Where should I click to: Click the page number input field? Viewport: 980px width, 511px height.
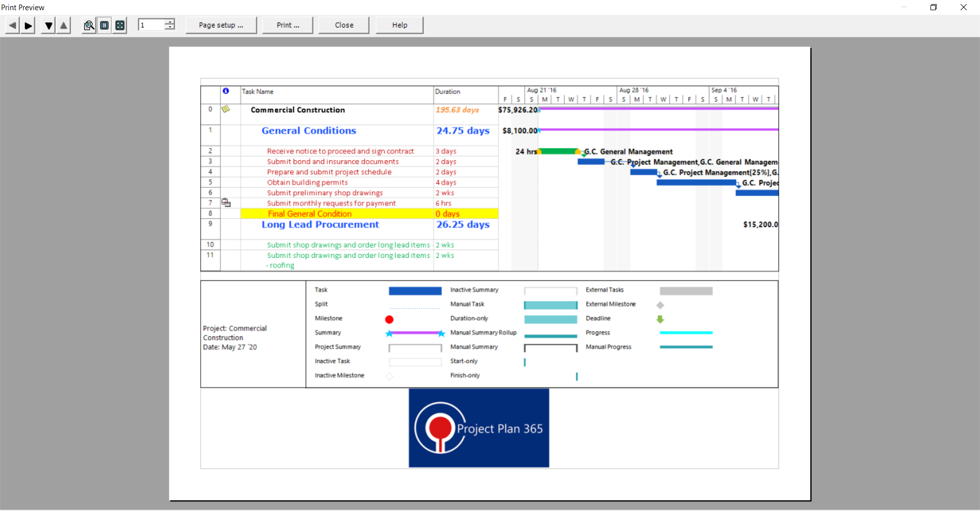[x=152, y=25]
